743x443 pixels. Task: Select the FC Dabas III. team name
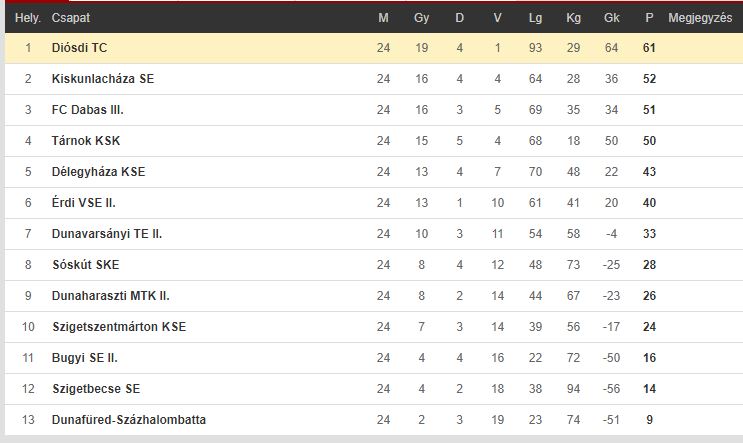tap(87, 110)
